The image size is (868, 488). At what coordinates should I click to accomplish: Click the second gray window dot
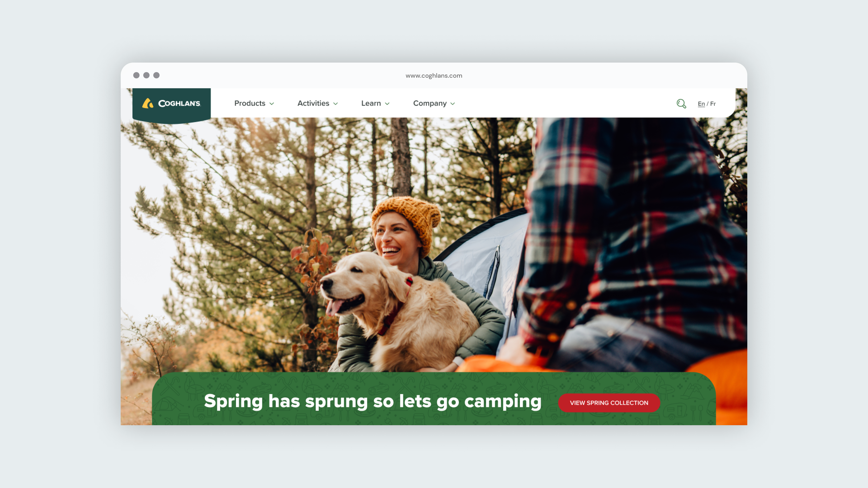point(146,75)
